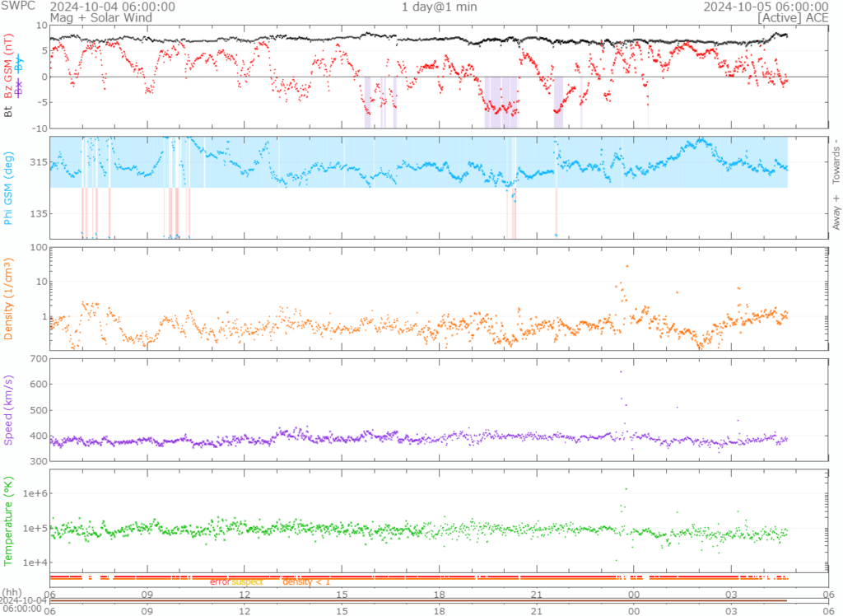This screenshot has height=616, width=843.
Task: Click the red 'error' legend label
Action: (220, 582)
